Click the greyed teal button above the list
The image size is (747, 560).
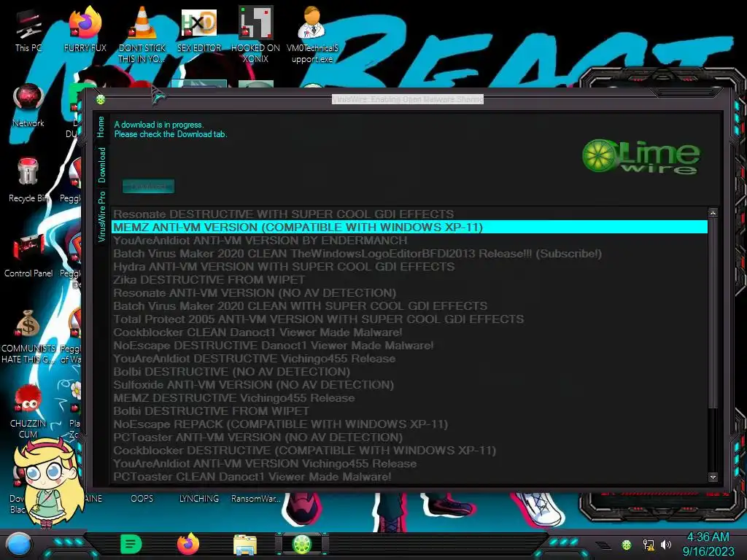click(148, 186)
